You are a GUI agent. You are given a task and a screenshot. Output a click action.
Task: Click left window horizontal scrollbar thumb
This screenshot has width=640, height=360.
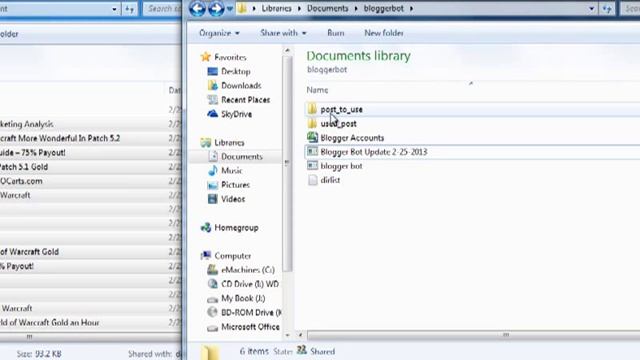click(29, 337)
